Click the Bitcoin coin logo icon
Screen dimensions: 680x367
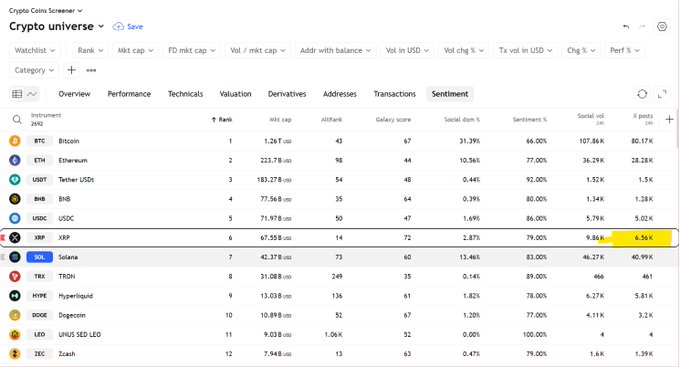tap(15, 141)
